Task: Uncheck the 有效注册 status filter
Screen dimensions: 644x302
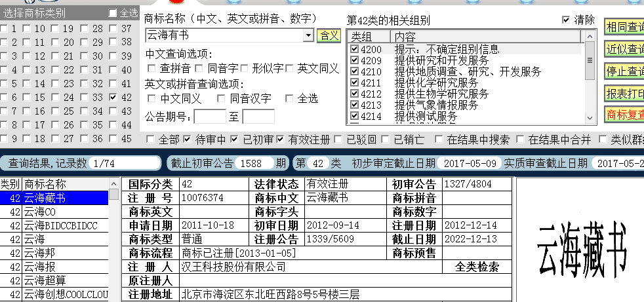Action: click(280, 140)
